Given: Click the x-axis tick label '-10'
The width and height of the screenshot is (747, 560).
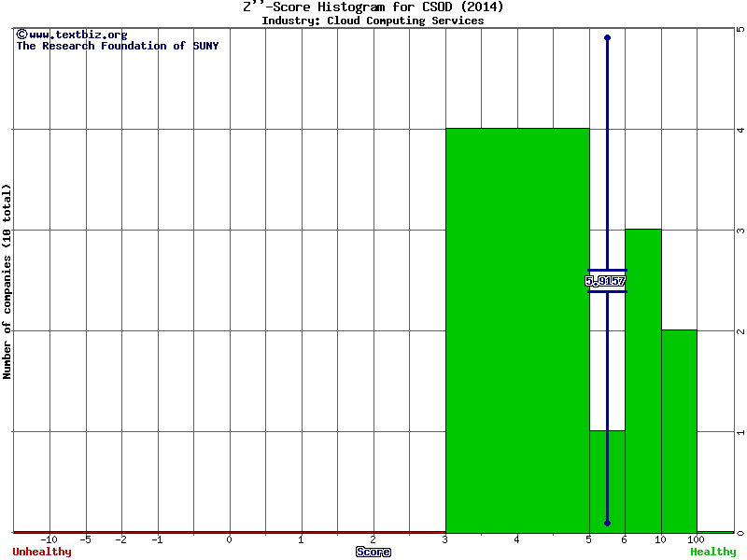Looking at the screenshot, I should [49, 539].
